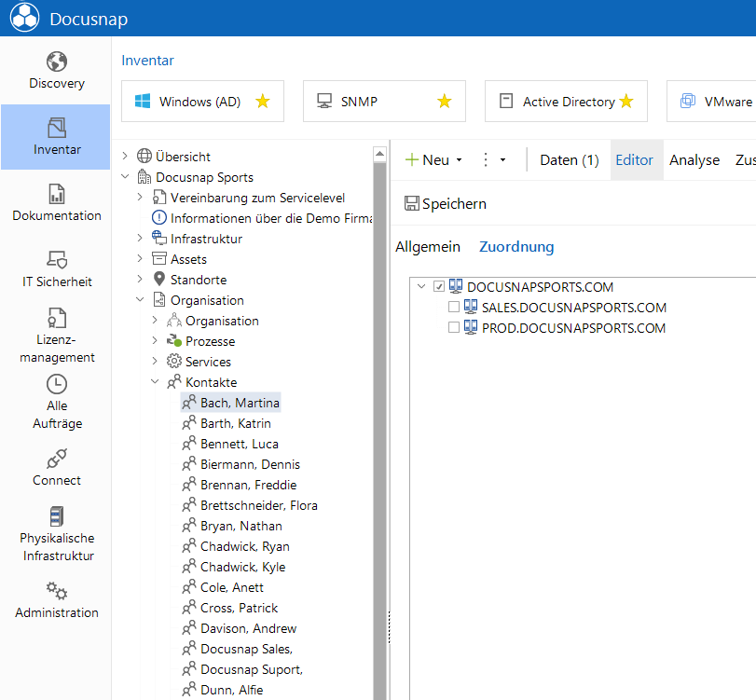Open the Discovery globe icon
Image resolution: width=756 pixels, height=700 pixels.
pyautogui.click(x=57, y=62)
